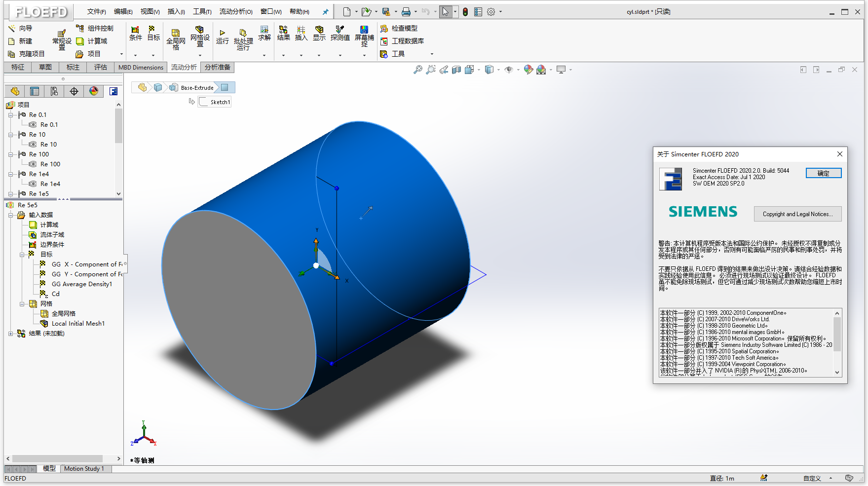The height and width of the screenshot is (486, 868).
Task: Switch to the 分析准备 tab
Action: coord(217,67)
